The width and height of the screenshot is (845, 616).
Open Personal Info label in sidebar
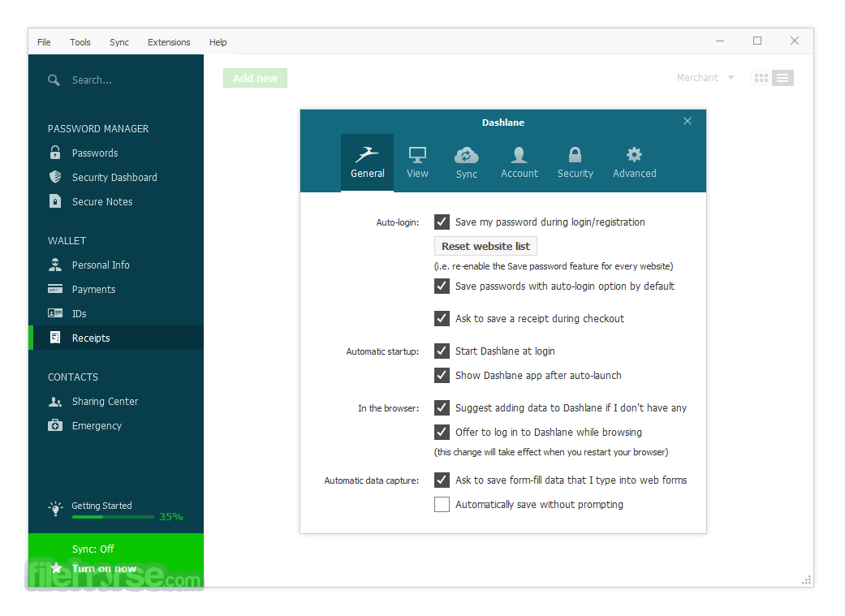pyautogui.click(x=101, y=265)
